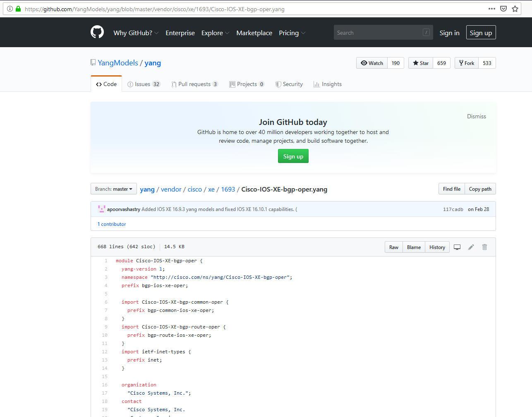View the 659 stargazers count
The width and height of the screenshot is (532, 417).
pos(442,63)
